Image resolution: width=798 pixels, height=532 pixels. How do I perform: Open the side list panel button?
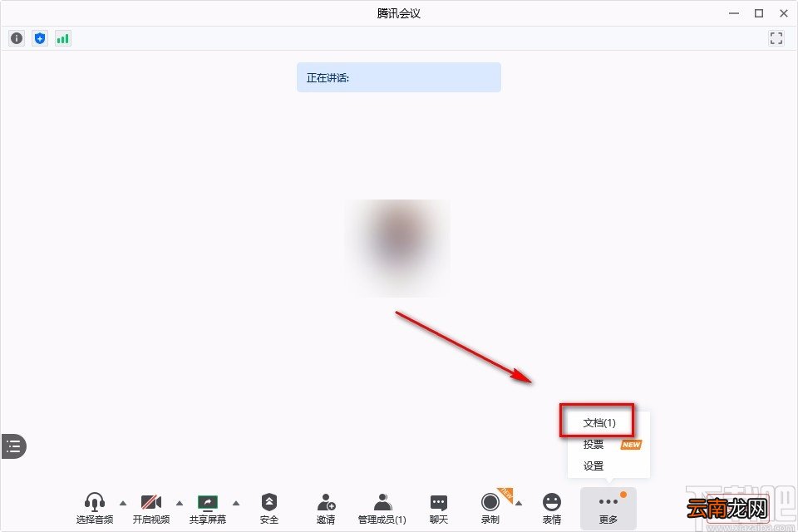pyautogui.click(x=13, y=446)
